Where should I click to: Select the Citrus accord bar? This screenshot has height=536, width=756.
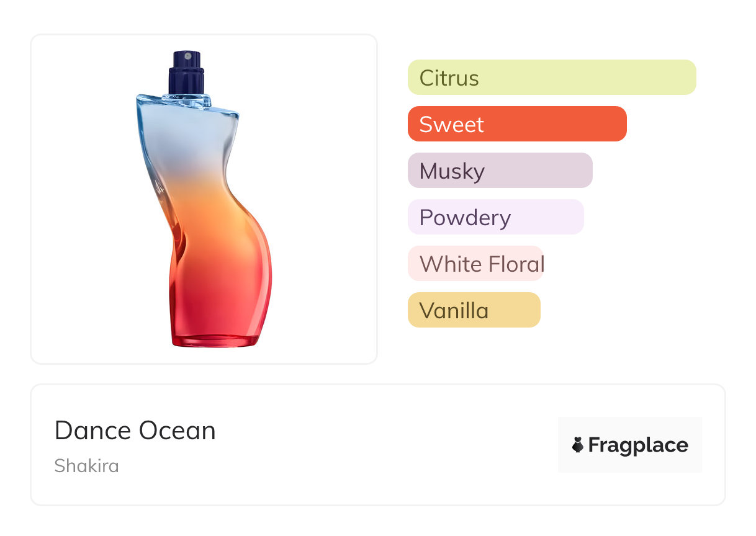tap(551, 78)
